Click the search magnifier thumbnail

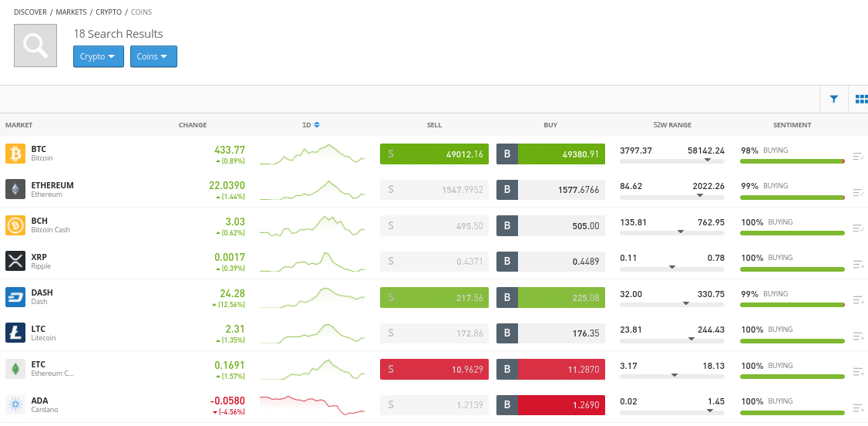(35, 46)
